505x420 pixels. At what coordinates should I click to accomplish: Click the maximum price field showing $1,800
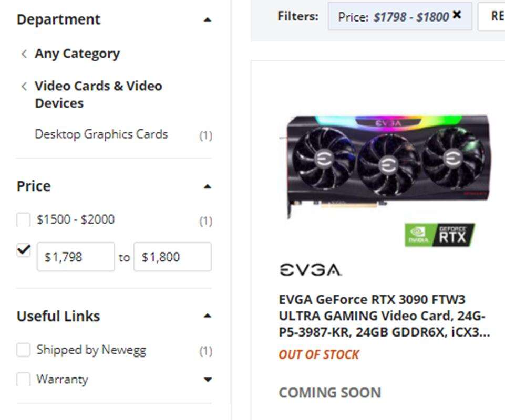coord(173,257)
